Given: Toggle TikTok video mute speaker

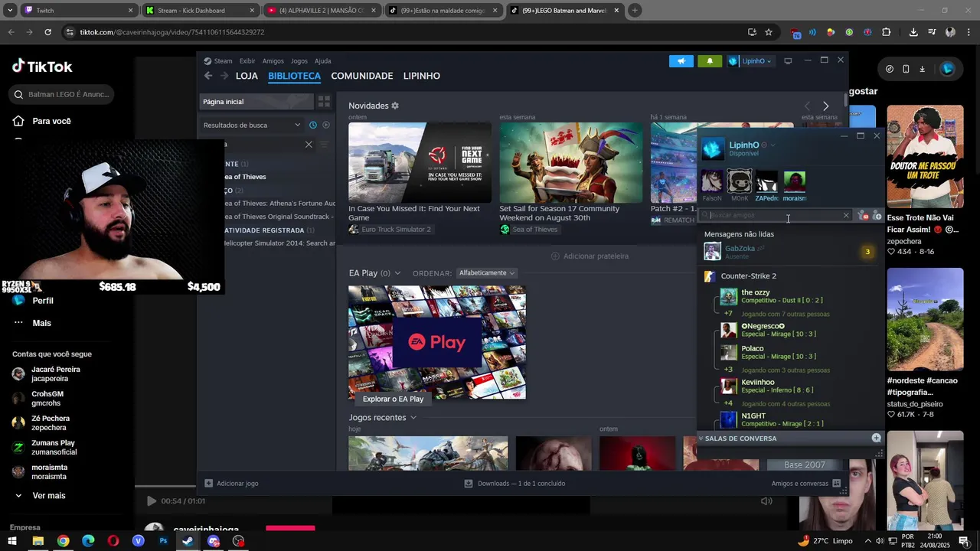Looking at the screenshot, I should pos(766,501).
